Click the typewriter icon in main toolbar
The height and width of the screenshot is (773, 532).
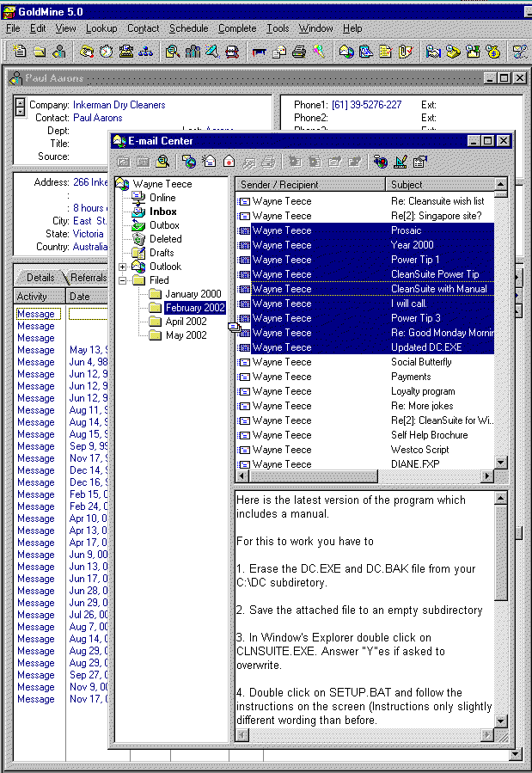pos(126,51)
